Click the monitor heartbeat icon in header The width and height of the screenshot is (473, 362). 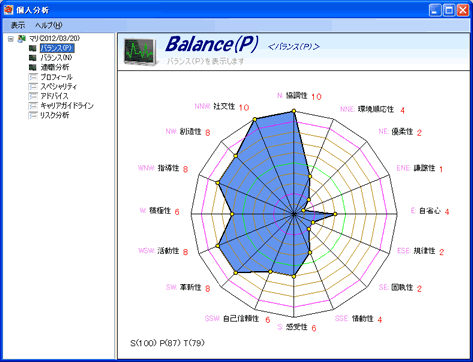click(140, 51)
